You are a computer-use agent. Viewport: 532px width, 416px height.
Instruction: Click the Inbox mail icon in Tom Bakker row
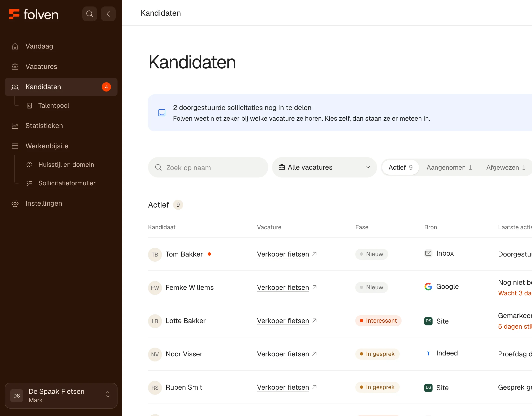428,253
